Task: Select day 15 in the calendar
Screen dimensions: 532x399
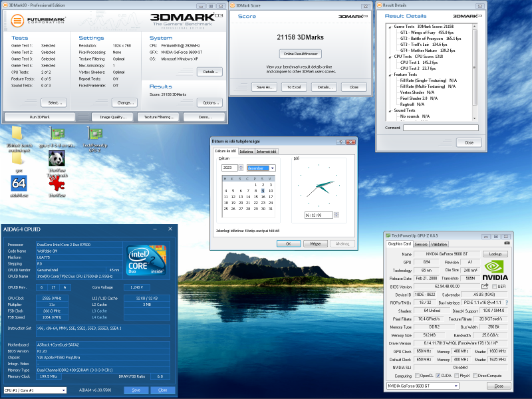Action: pyautogui.click(x=256, y=197)
